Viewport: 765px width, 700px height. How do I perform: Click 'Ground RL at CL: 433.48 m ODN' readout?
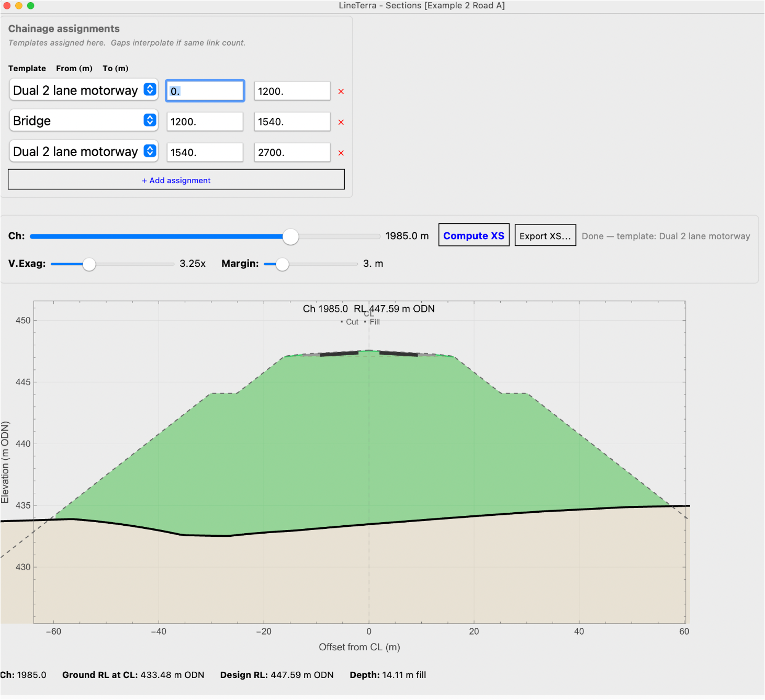pos(133,675)
